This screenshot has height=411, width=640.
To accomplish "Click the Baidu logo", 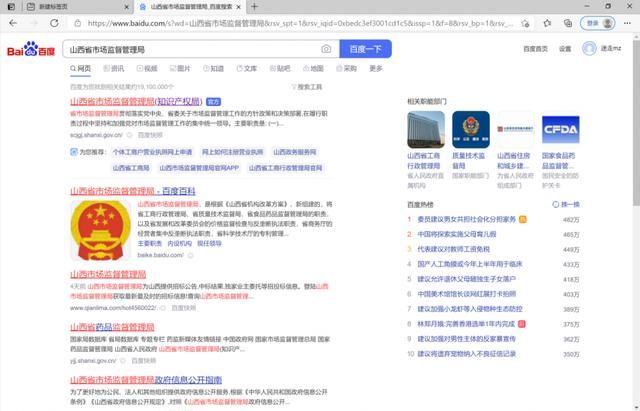I will pos(31,49).
